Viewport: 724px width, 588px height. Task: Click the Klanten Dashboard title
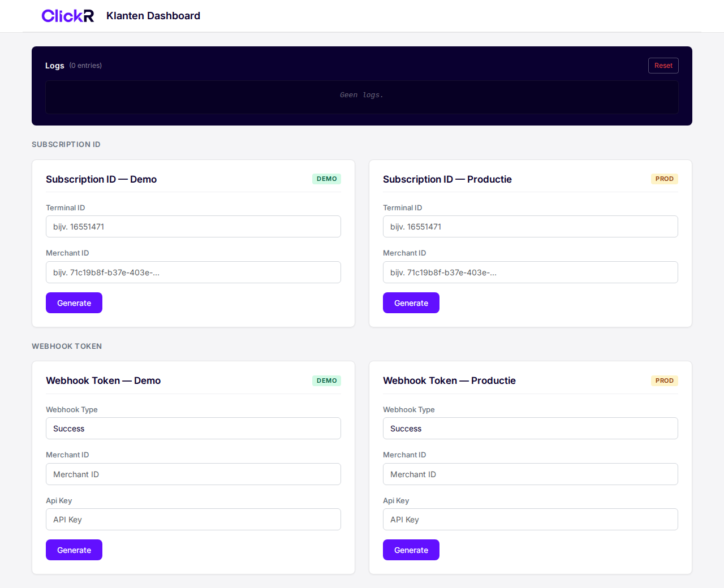tap(153, 16)
